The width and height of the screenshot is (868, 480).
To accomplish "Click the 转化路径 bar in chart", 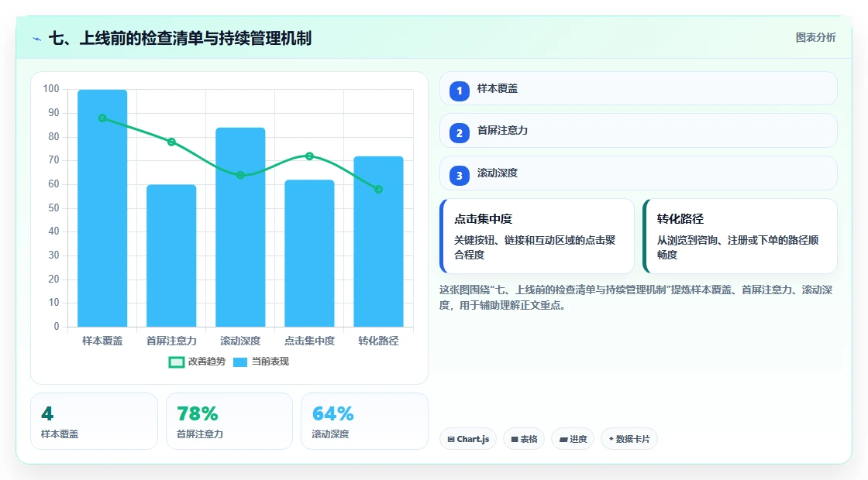I will 379,241.
